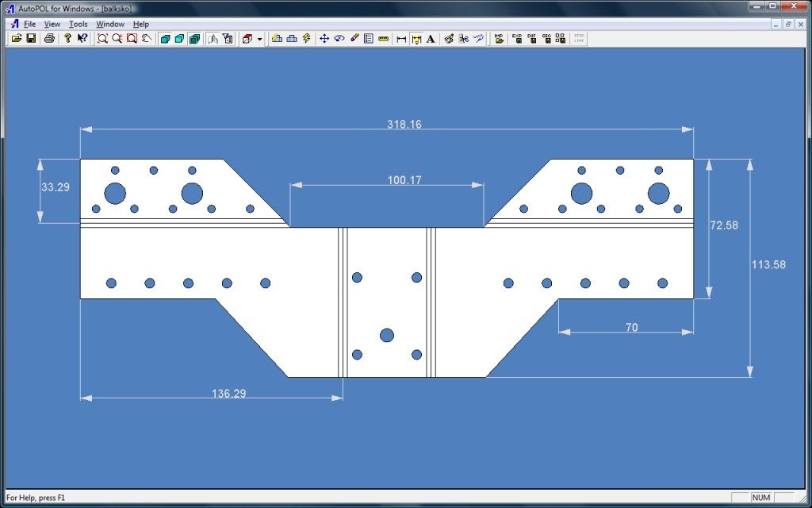This screenshot has height=508, width=812.
Task: Click the filter list toolbar icon
Action: tap(228, 38)
